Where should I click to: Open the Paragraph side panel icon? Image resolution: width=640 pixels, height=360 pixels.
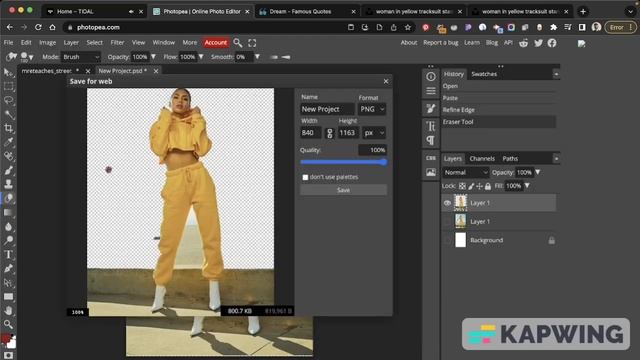click(x=431, y=140)
